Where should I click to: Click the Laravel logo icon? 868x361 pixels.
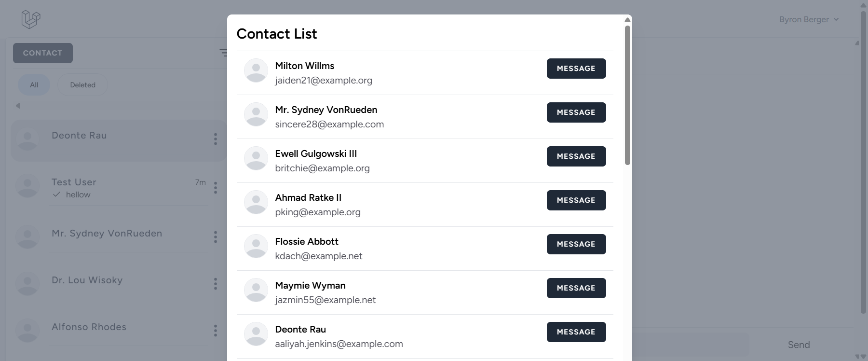tap(30, 19)
